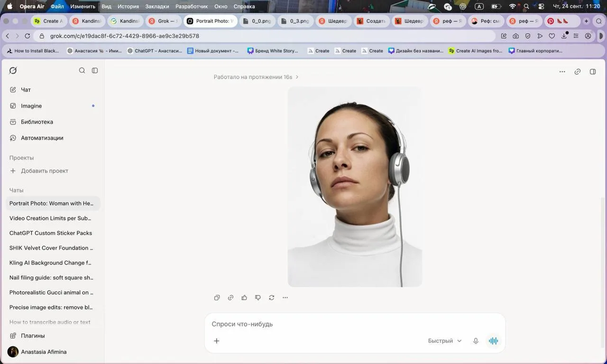Image resolution: width=607 pixels, height=364 pixels.
Task: Open the three-dot menu at the top right of the chat
Action: coord(562,72)
